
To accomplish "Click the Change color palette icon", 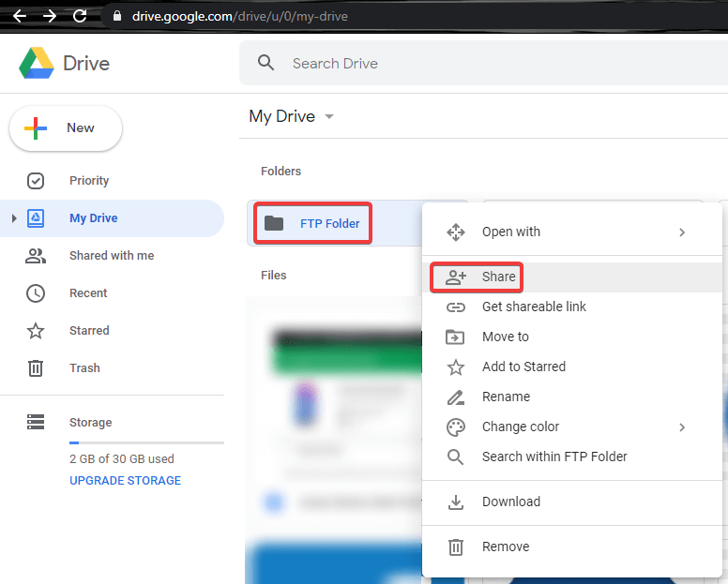I will (x=455, y=427).
